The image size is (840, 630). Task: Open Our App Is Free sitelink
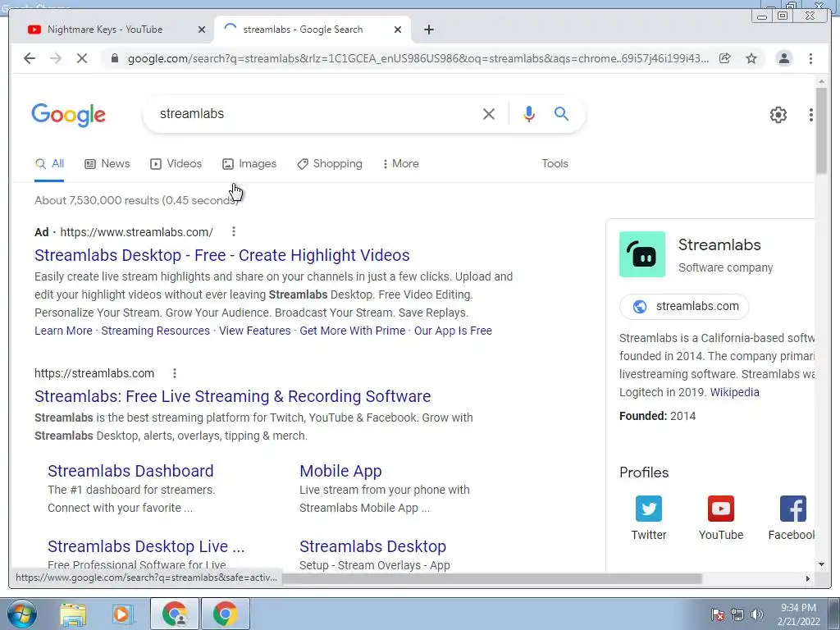(x=453, y=331)
